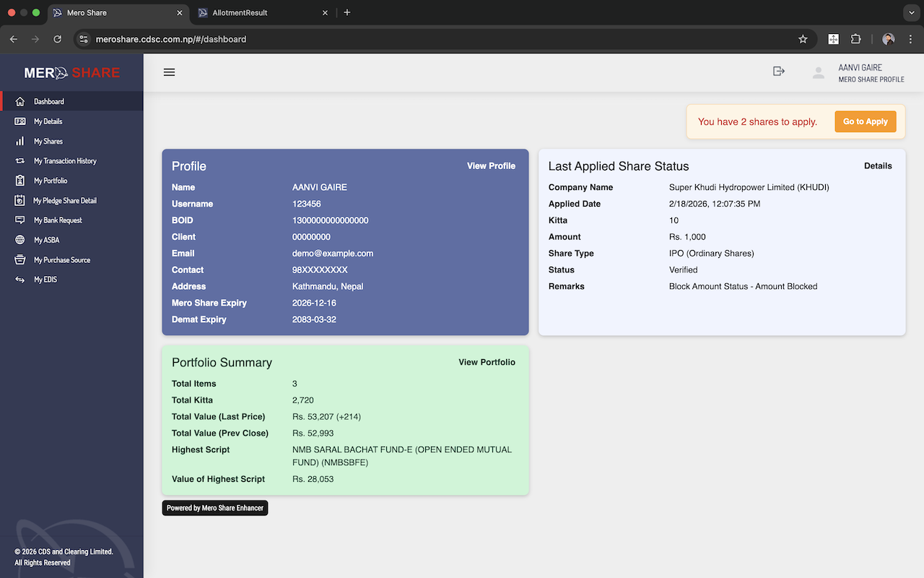
Task: Click the AANVI GAIRE profile name in header
Action: click(860, 68)
